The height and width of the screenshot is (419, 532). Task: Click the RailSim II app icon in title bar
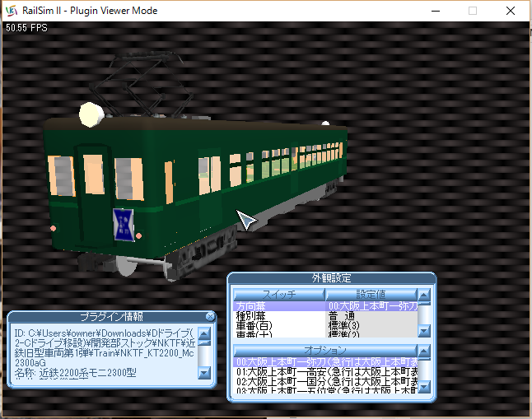pos(12,11)
